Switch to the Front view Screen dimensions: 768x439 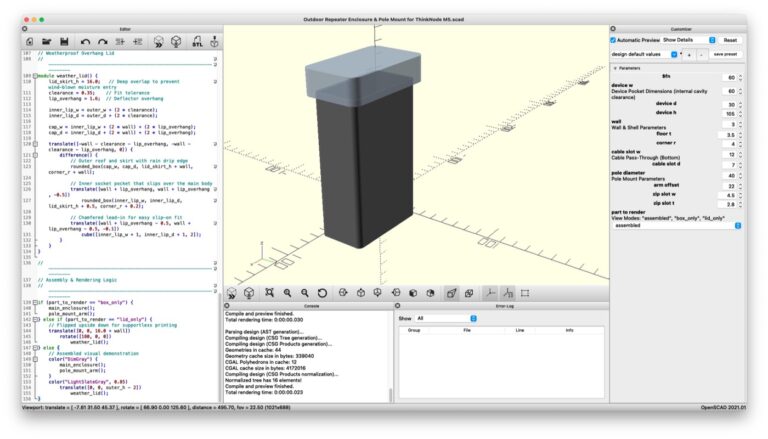413,293
